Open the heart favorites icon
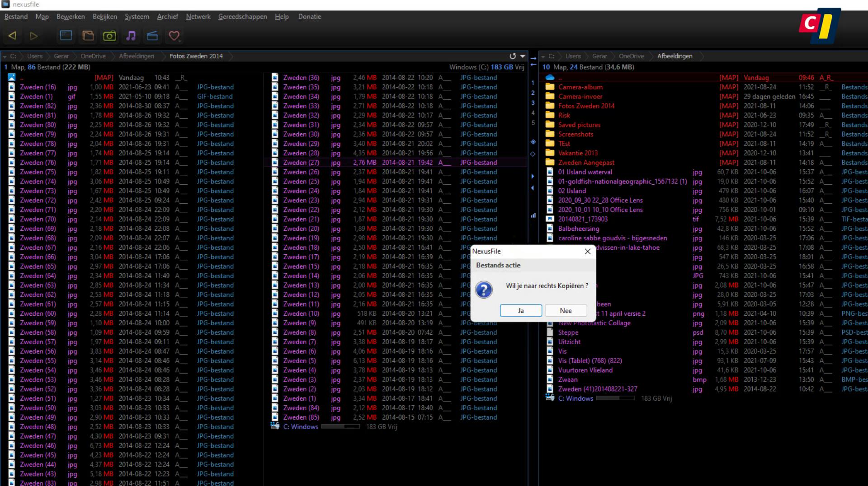This screenshot has width=868, height=486. click(174, 36)
